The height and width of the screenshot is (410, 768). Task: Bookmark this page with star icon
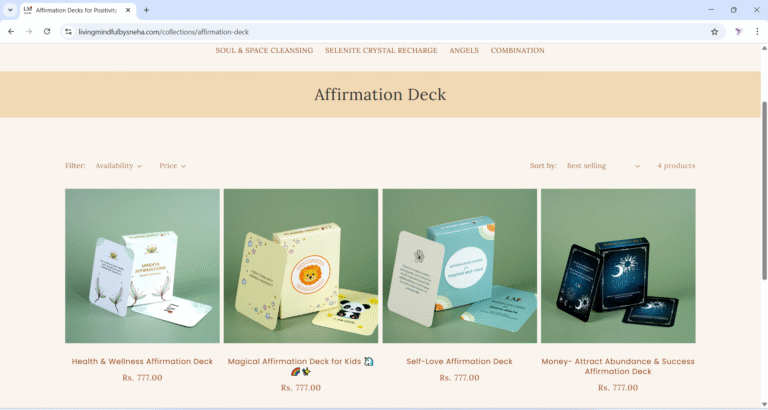pos(714,31)
